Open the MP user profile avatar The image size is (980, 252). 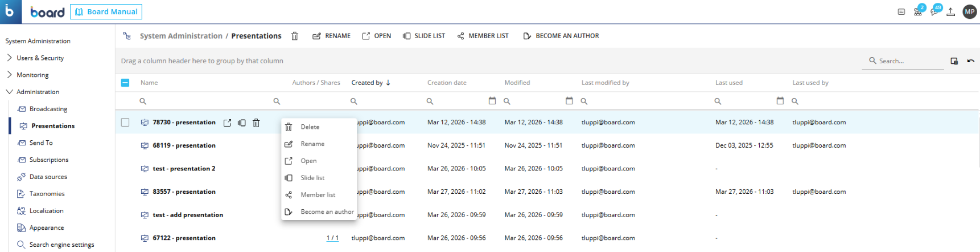click(x=970, y=11)
